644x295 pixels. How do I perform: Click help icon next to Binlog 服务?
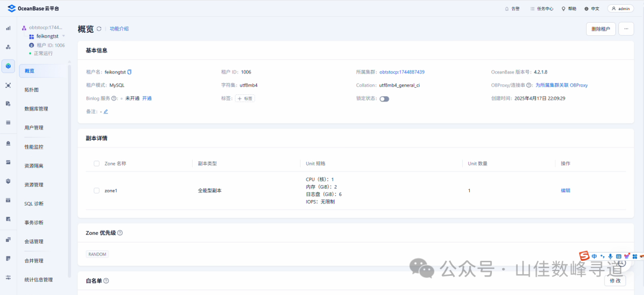pyautogui.click(x=114, y=99)
